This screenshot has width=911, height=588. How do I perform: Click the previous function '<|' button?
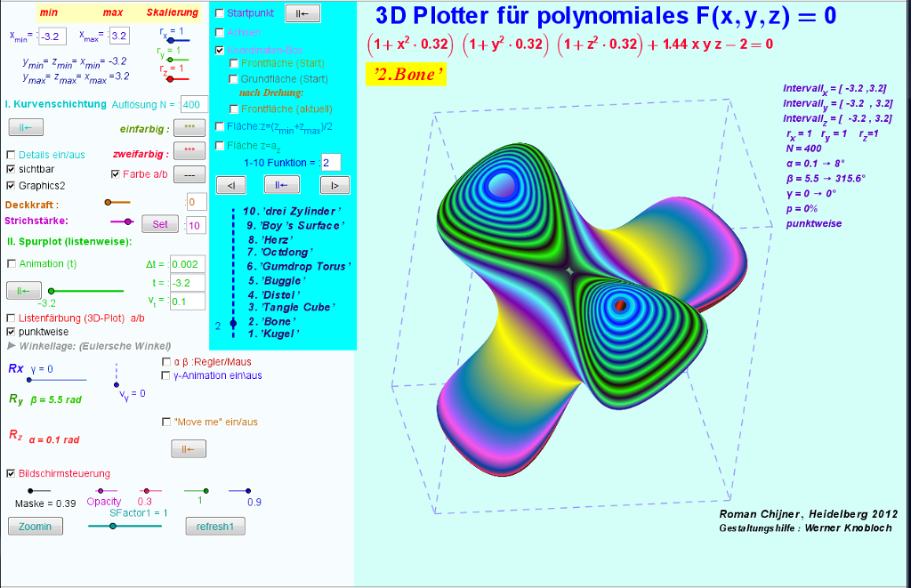coord(231,185)
